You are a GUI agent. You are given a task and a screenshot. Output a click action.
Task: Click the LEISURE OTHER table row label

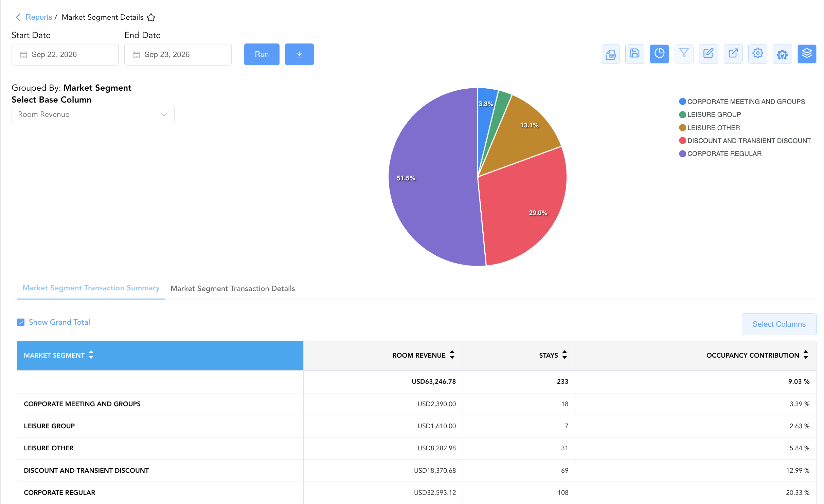(49, 448)
